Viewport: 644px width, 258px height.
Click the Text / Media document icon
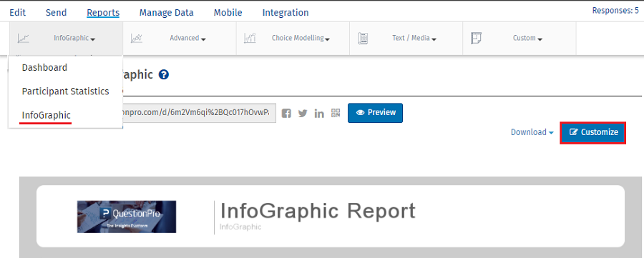pos(363,39)
